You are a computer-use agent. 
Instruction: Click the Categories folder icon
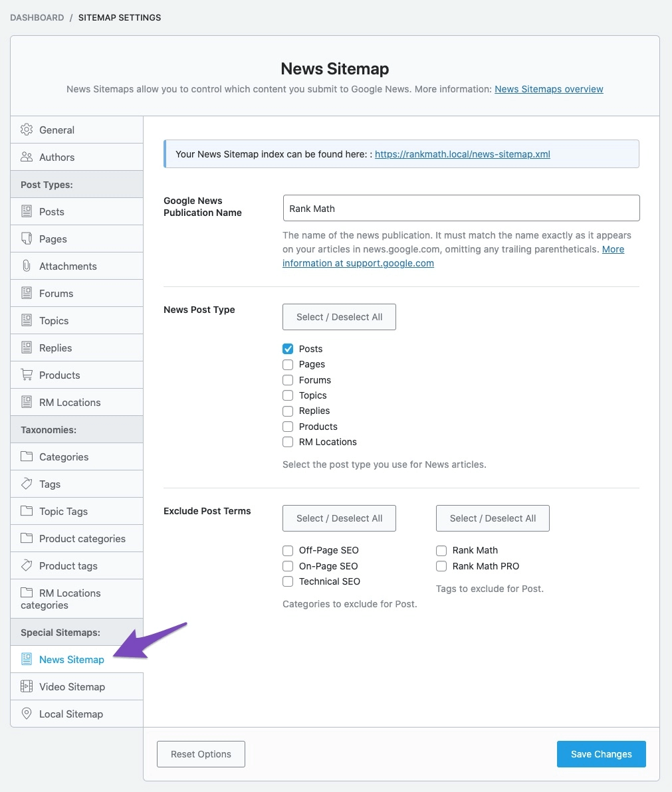pos(27,456)
